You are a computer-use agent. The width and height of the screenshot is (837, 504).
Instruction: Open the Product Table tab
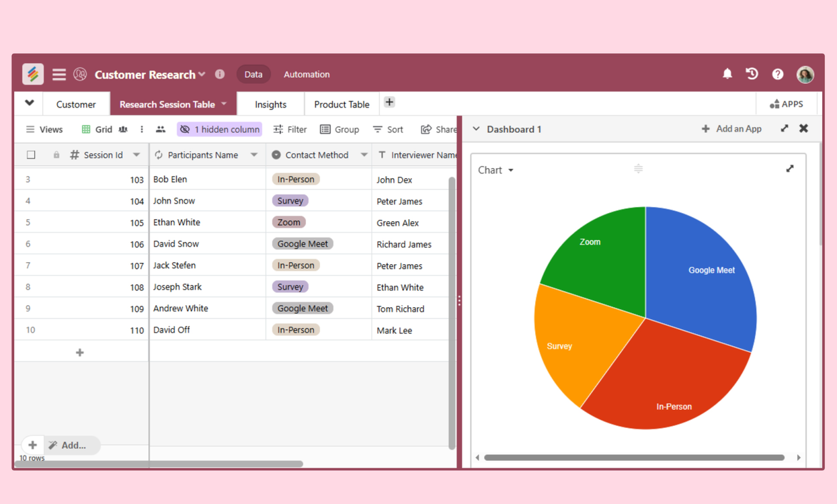coord(342,104)
